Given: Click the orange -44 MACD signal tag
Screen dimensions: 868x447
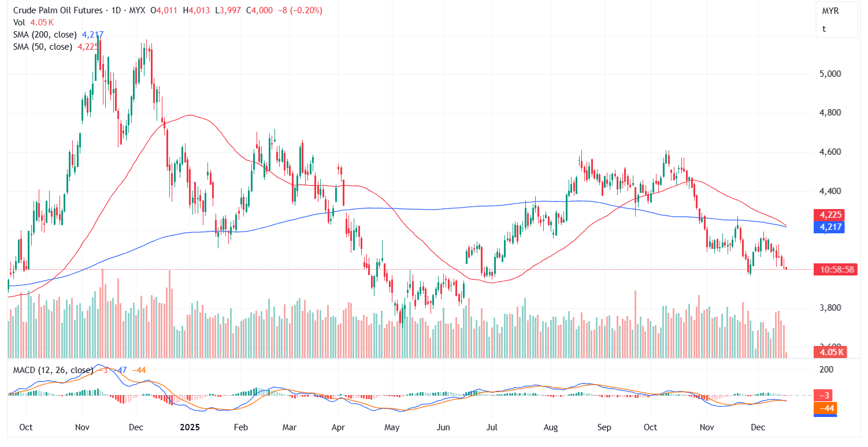Looking at the screenshot, I should 829,408.
